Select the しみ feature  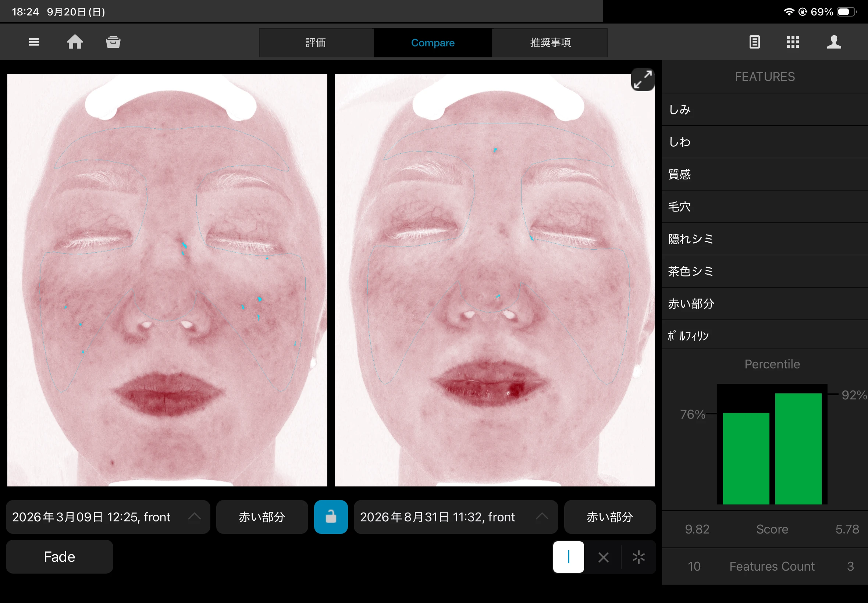click(x=765, y=110)
